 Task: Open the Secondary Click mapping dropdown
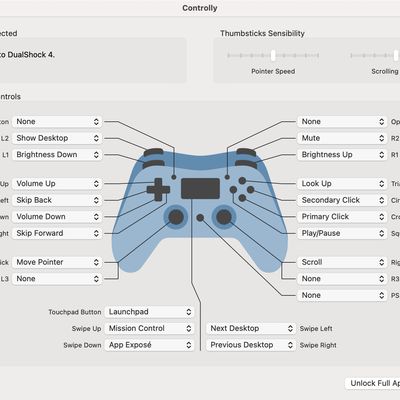pyautogui.click(x=342, y=200)
